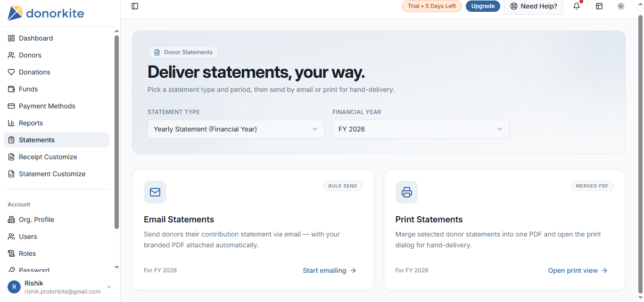The height and width of the screenshot is (302, 644).
Task: Expand the Statement Type chevron arrow
Action: [x=315, y=129]
